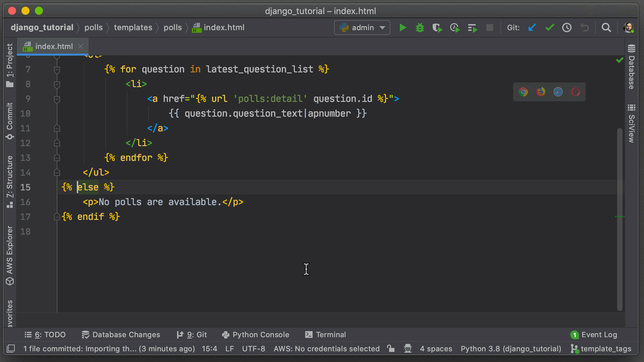
Task: Open the Python Console tool window
Action: click(x=256, y=335)
